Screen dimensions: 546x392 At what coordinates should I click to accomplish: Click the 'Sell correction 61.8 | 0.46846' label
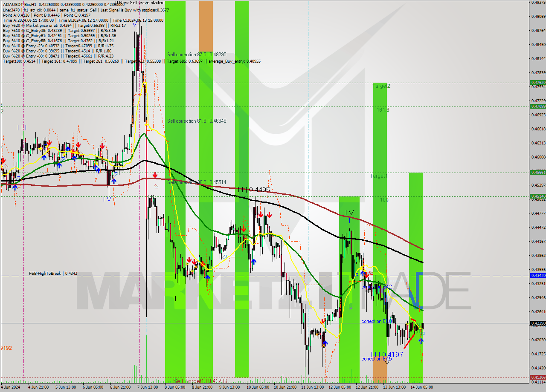coord(197,121)
